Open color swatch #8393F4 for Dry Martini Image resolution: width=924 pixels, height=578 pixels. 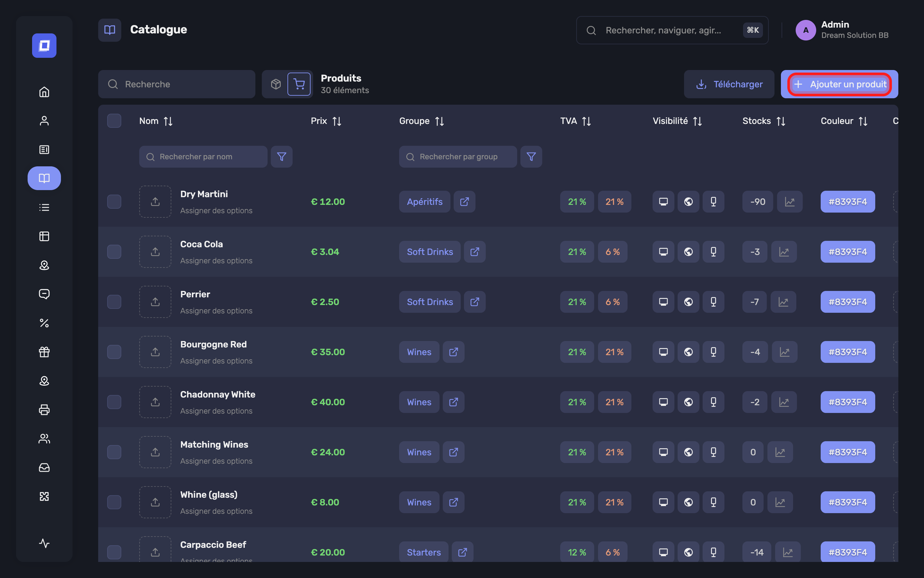coord(848,201)
